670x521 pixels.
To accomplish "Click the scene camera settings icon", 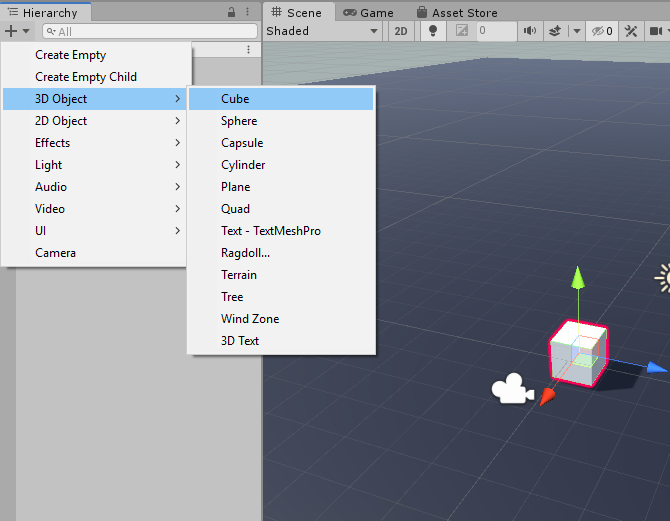I will coord(657,31).
